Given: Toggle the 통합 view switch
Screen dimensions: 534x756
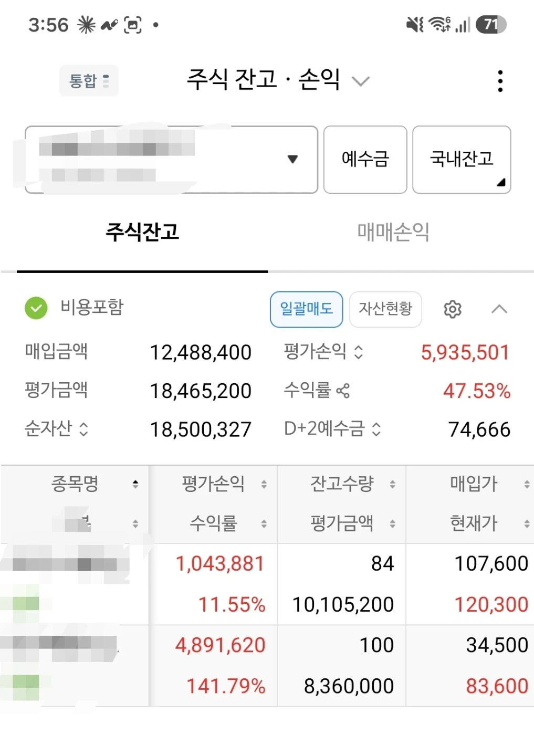Looking at the screenshot, I should (89, 81).
